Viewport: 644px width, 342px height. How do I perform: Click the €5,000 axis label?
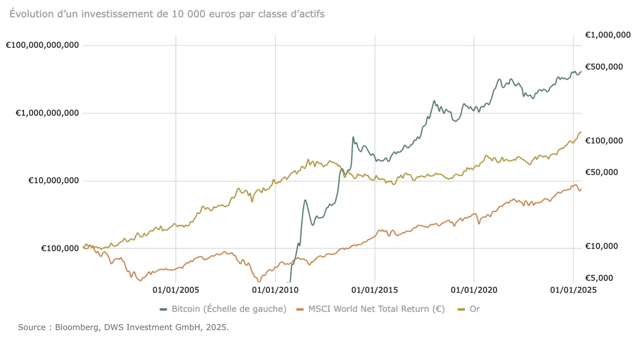pyautogui.click(x=599, y=278)
